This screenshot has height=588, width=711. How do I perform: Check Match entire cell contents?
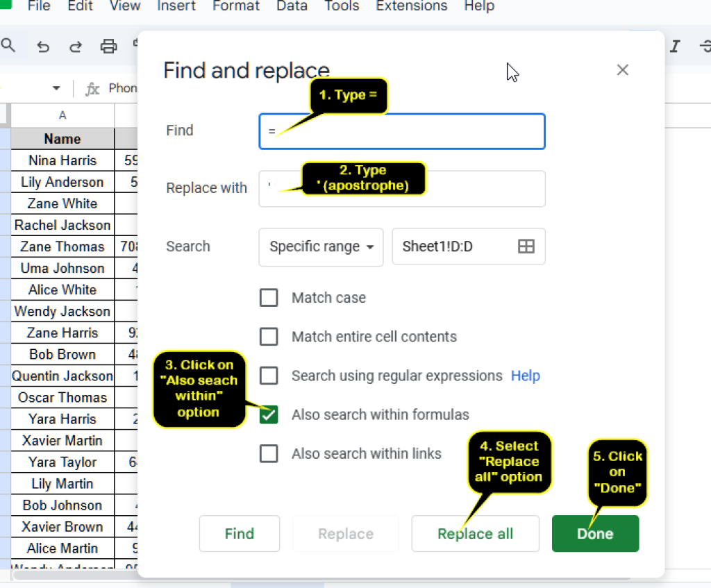(269, 337)
